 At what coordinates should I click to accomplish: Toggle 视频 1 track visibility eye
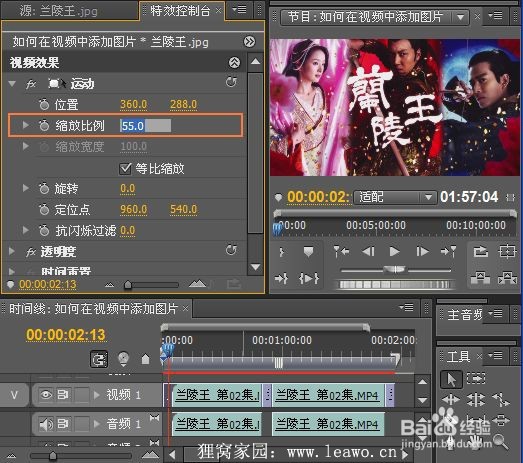coord(46,395)
